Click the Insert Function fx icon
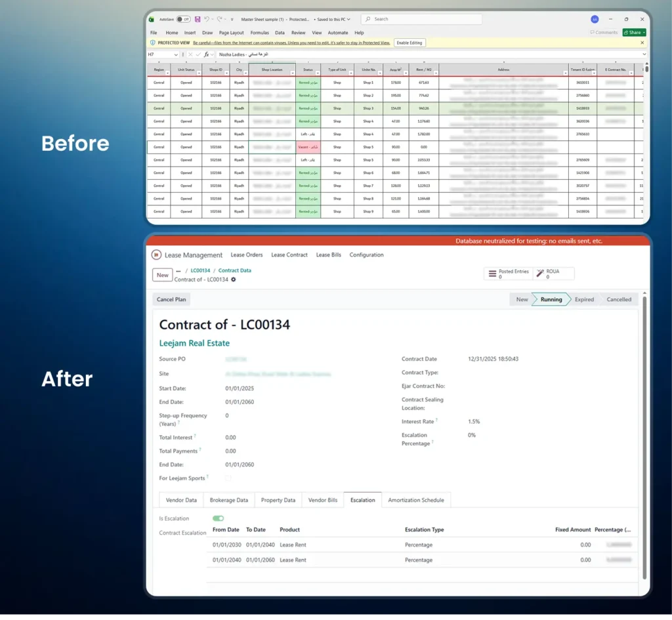The width and height of the screenshot is (672, 620). click(207, 54)
